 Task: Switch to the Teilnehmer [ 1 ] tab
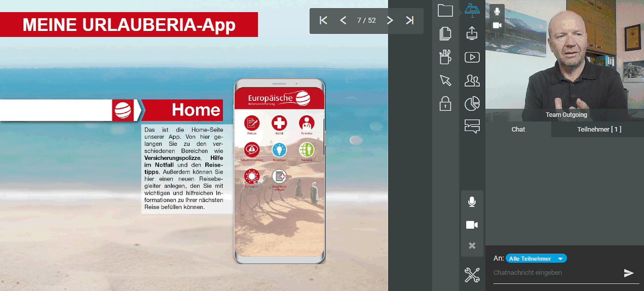(599, 129)
